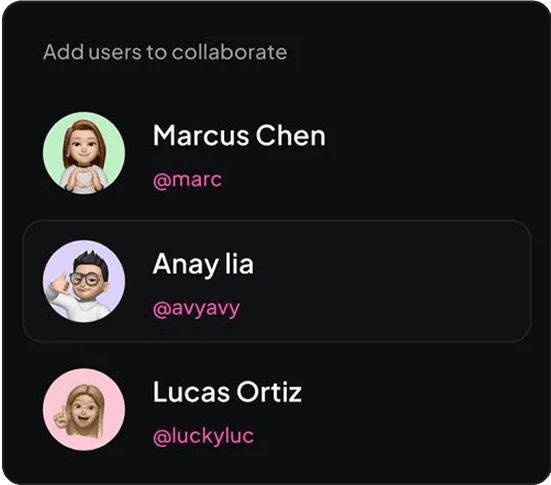Select the Lucas Ortiz name label
This screenshot has height=485, width=551.
pyautogui.click(x=227, y=392)
